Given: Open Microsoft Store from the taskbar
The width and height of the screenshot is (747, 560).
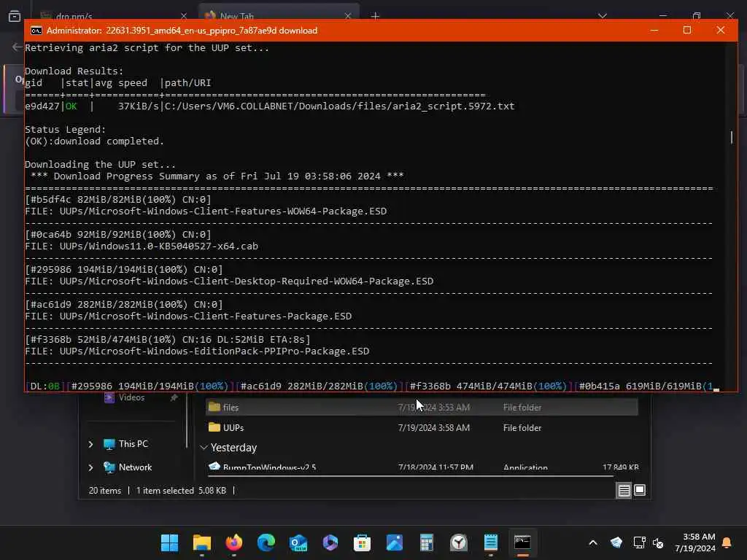Looking at the screenshot, I should tap(362, 542).
